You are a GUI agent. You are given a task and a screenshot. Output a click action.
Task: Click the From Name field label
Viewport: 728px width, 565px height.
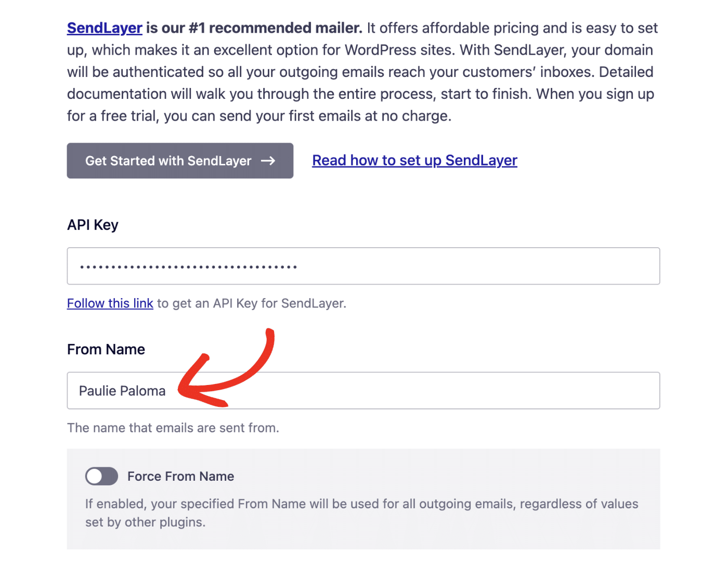coord(106,350)
